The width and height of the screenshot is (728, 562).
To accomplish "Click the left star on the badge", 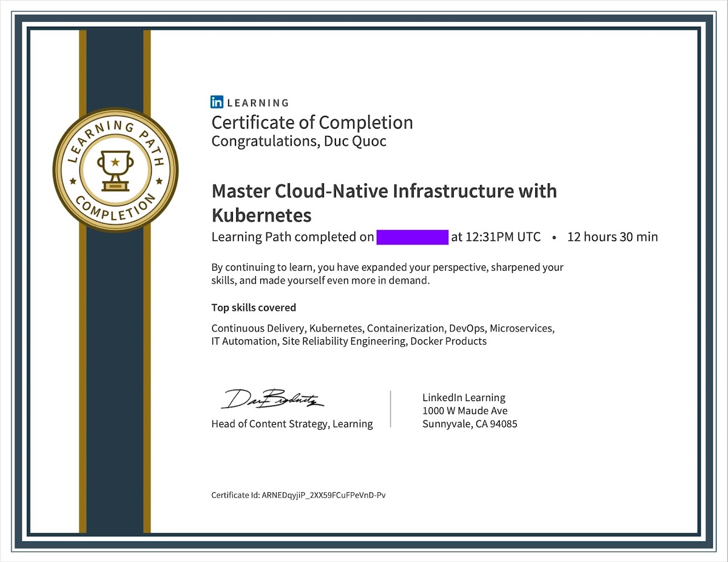I will (73, 181).
